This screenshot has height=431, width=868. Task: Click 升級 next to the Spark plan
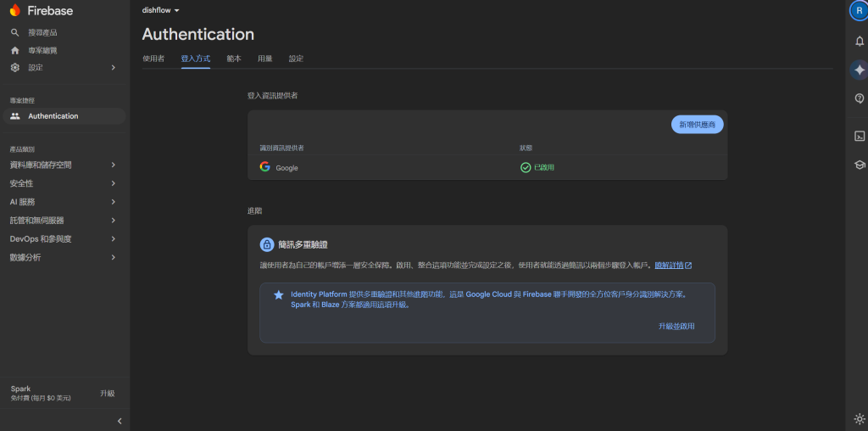(108, 394)
